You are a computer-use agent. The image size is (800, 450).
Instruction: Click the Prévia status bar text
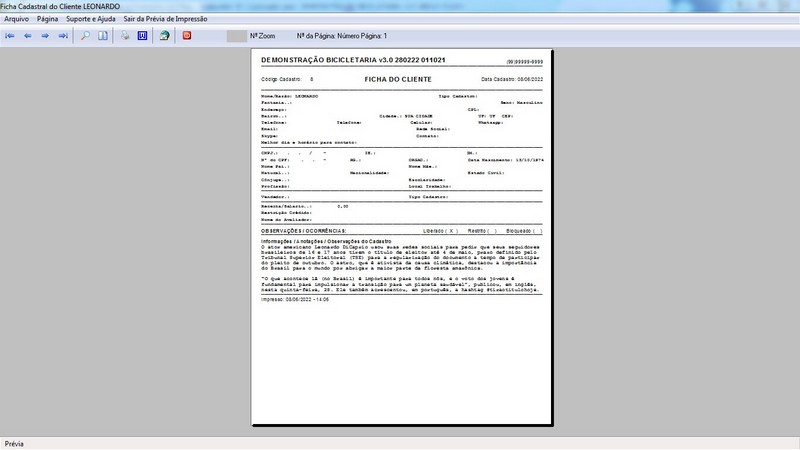tap(14, 444)
